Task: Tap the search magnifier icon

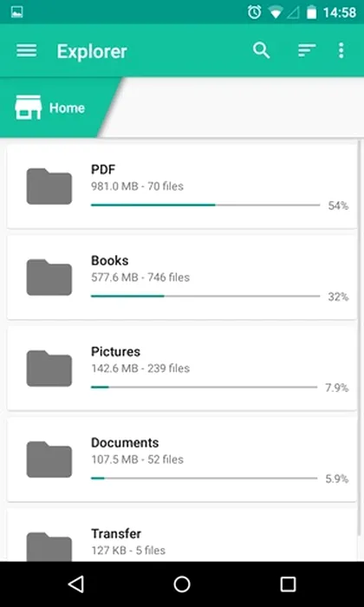Action: coord(262,50)
